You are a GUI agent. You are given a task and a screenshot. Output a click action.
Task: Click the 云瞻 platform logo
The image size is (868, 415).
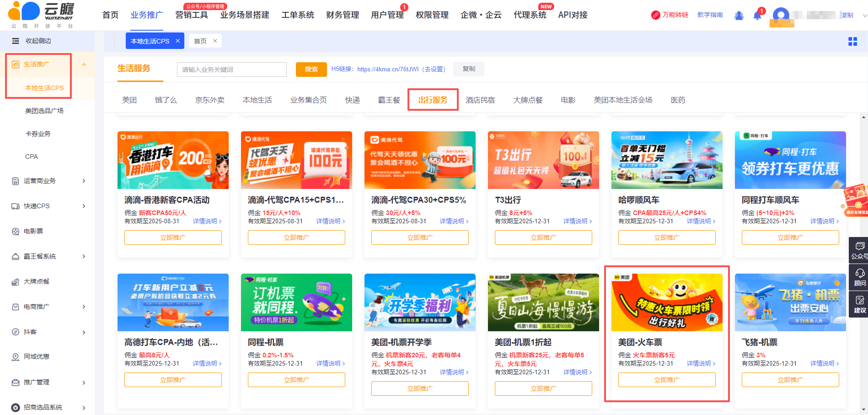pos(41,15)
